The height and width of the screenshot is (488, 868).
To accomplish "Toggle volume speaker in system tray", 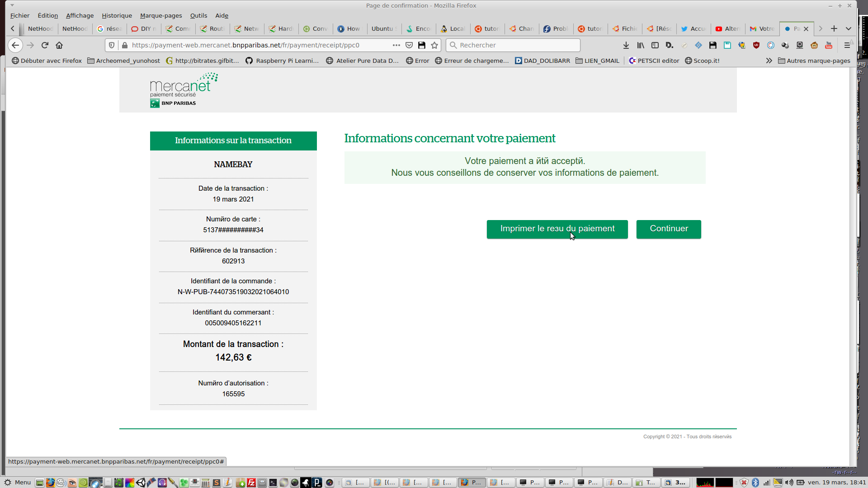I will coord(789,483).
